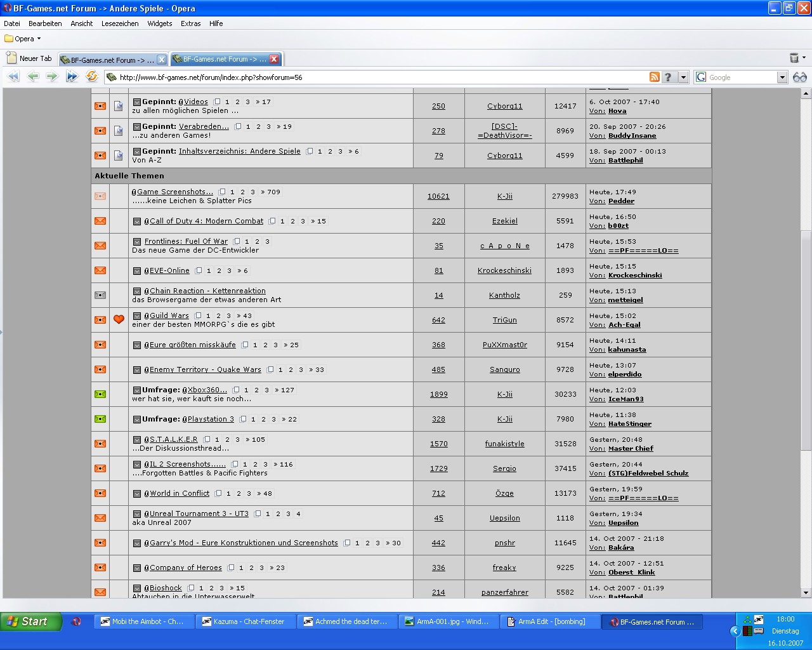Open the Enemy Territory - Quake Wars thread
Viewport: 812px width, 650px height.
click(206, 369)
